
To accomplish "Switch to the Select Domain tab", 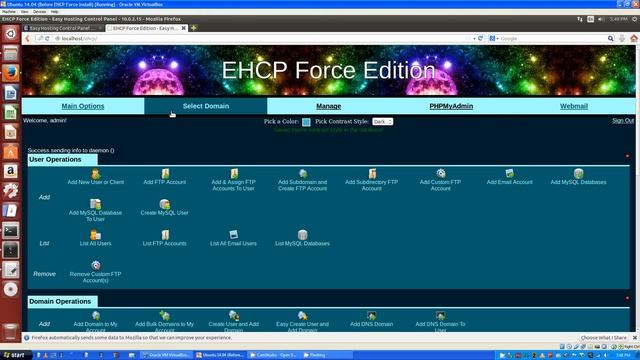I will pos(206,106).
